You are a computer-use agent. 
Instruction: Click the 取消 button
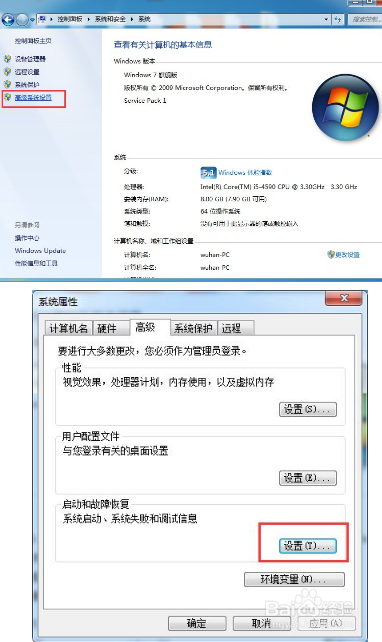tap(262, 624)
